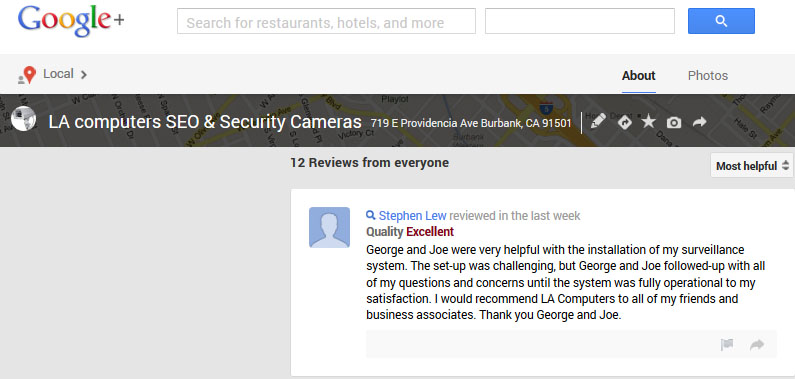795x379 pixels.
Task: Click the pencil edit icon in the banner
Action: tap(598, 122)
